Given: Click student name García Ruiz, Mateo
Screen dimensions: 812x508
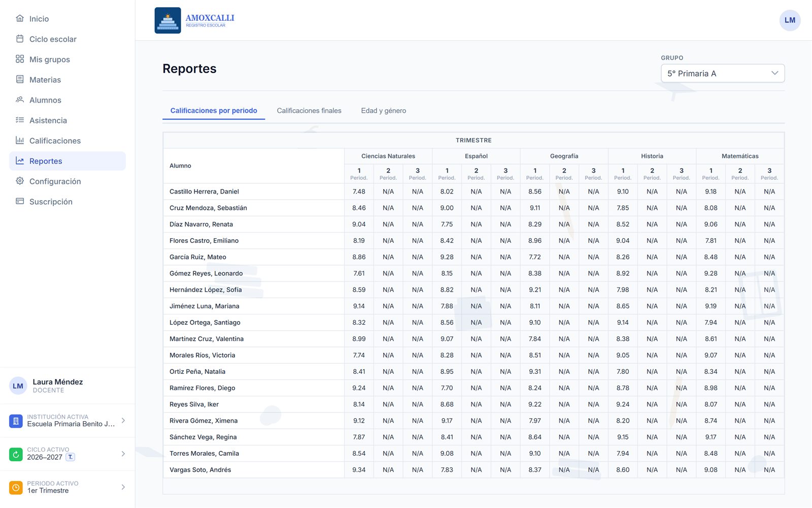Looking at the screenshot, I should 198,257.
